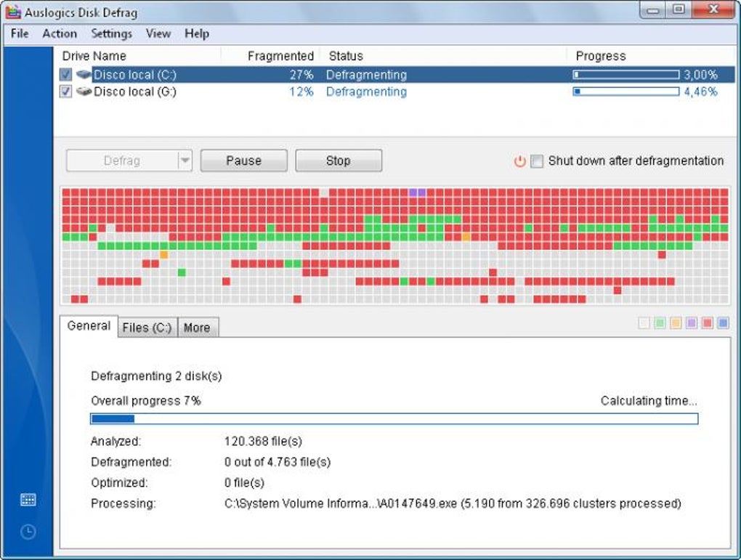
Task: Click the green legend color swatch
Action: click(x=660, y=323)
